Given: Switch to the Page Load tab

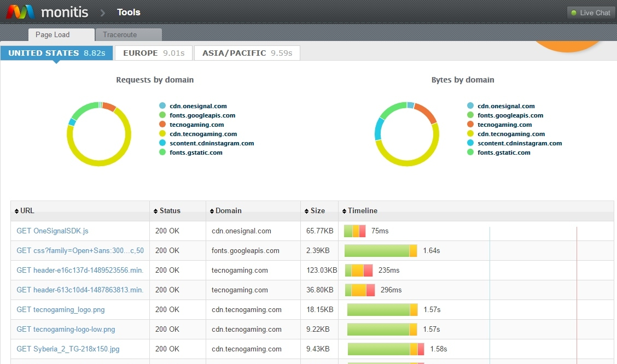Looking at the screenshot, I should (61, 34).
